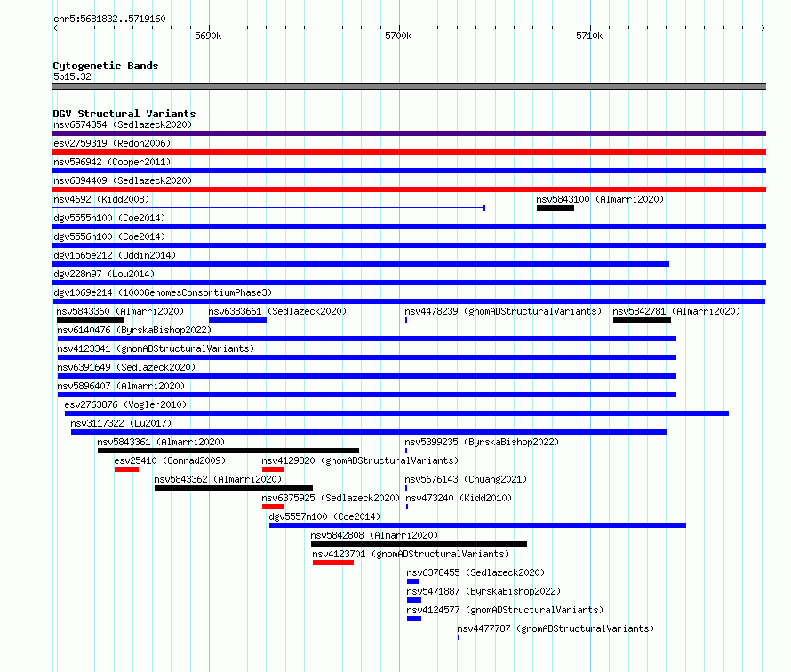Click the 5710k ruler position
This screenshot has height=672, width=791.
pyautogui.click(x=589, y=36)
